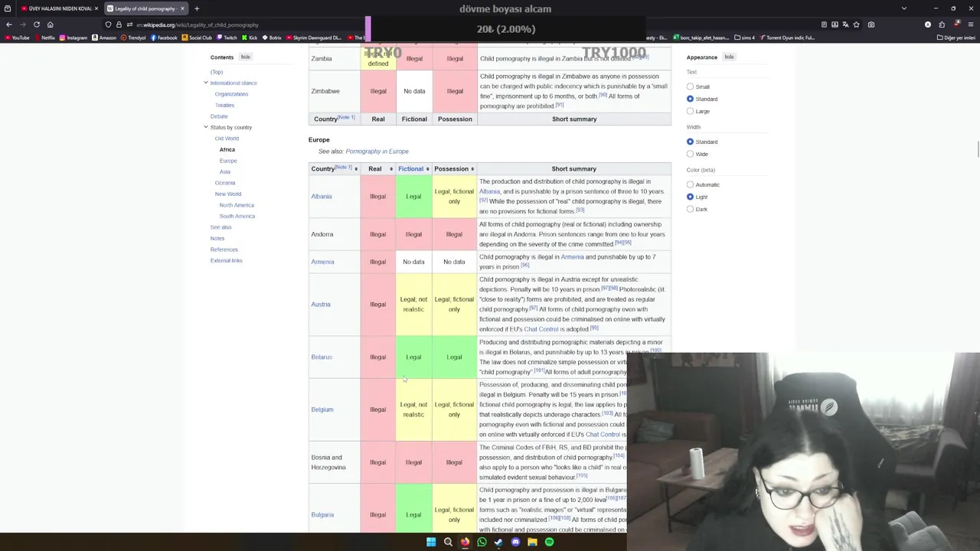This screenshot has width=980, height=551.
Task: Open Windows Start from the taskbar
Action: pos(431,542)
